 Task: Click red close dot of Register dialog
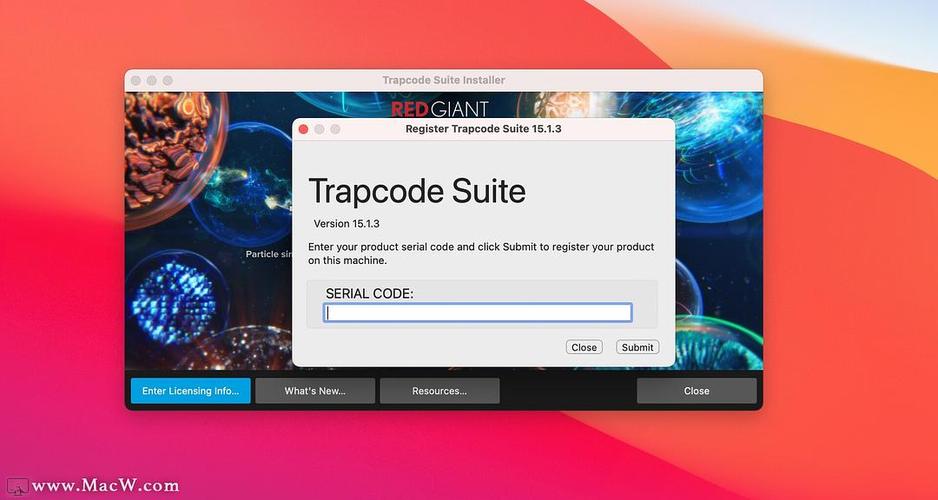(303, 129)
